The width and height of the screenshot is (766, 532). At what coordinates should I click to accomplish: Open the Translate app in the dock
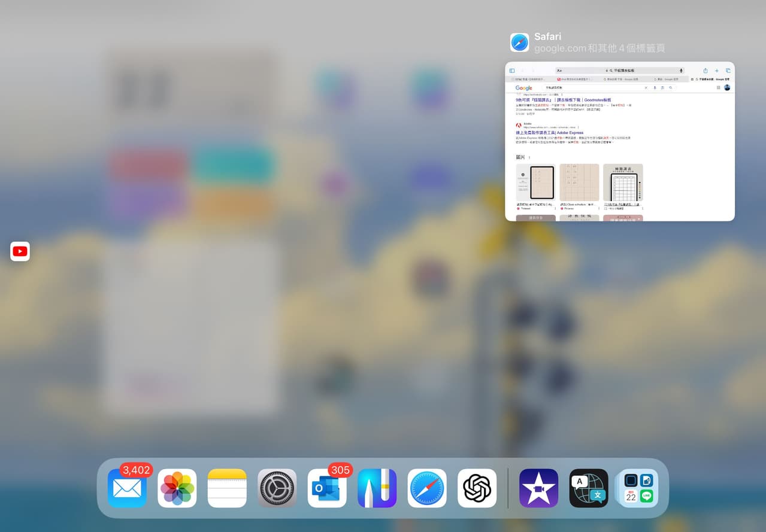tap(589, 488)
